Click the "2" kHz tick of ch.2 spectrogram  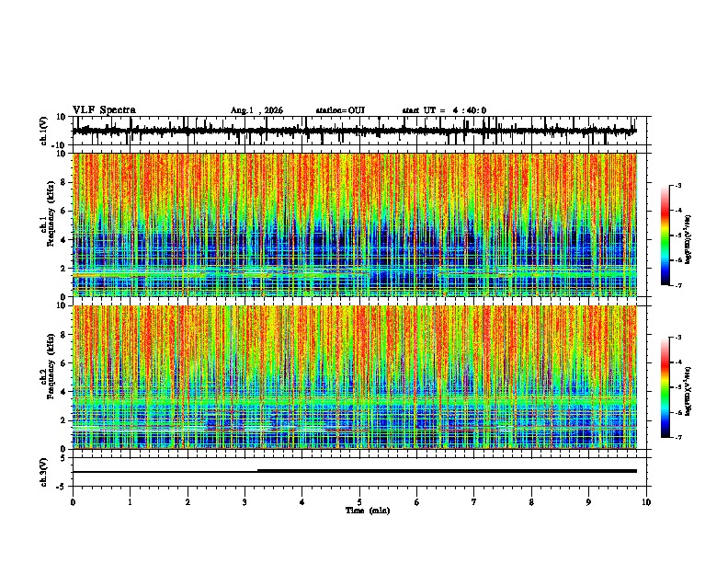(x=63, y=420)
